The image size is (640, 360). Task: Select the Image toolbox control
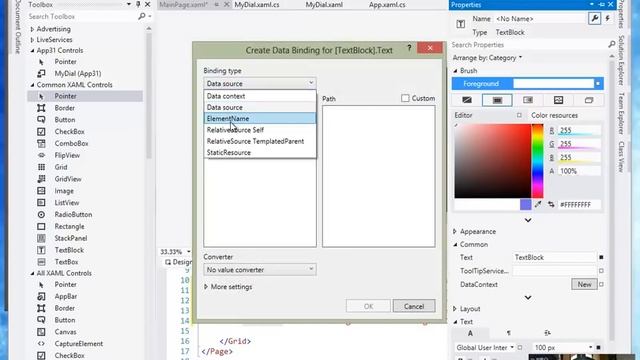click(x=64, y=191)
